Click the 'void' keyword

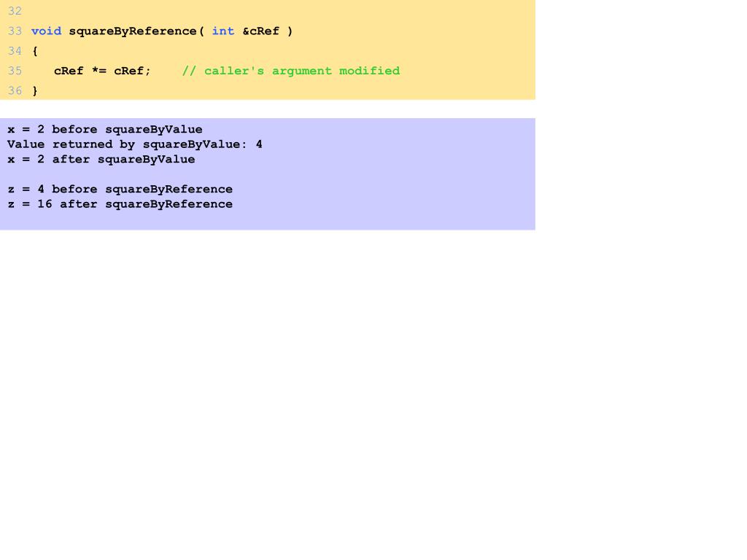46,31
